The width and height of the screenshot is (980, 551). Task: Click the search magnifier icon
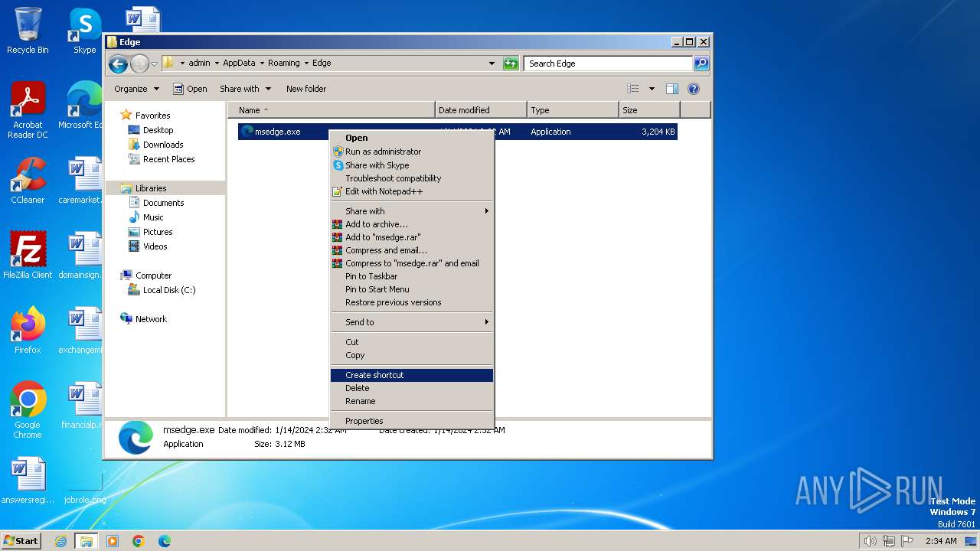click(x=701, y=64)
